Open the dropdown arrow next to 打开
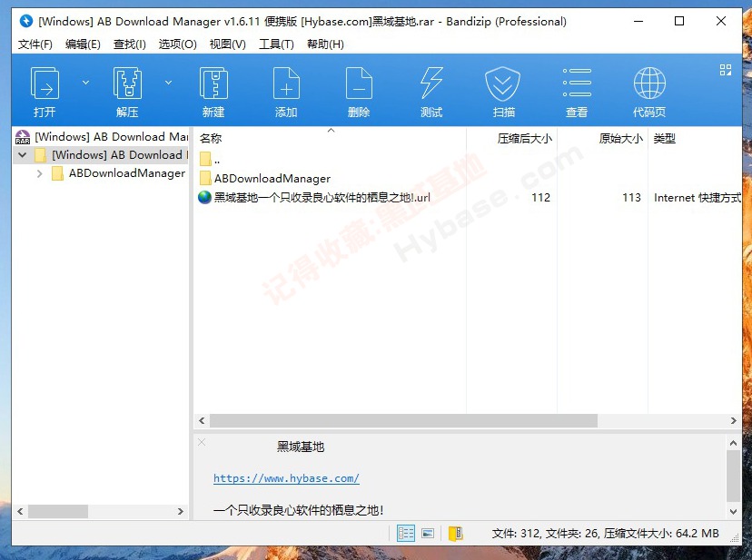The image size is (752, 560). [x=85, y=83]
